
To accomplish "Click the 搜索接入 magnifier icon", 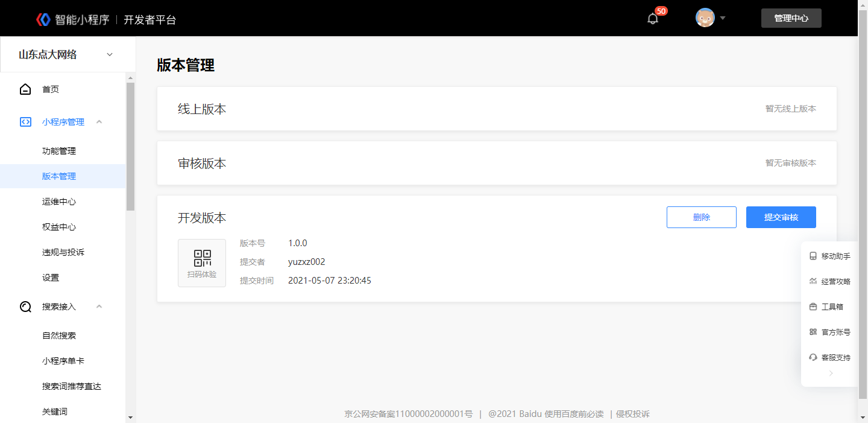I will (25, 307).
